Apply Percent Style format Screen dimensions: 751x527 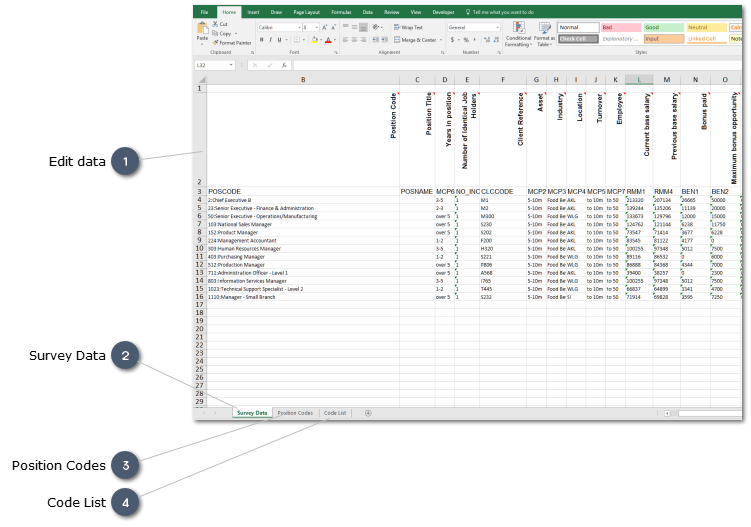pos(466,40)
